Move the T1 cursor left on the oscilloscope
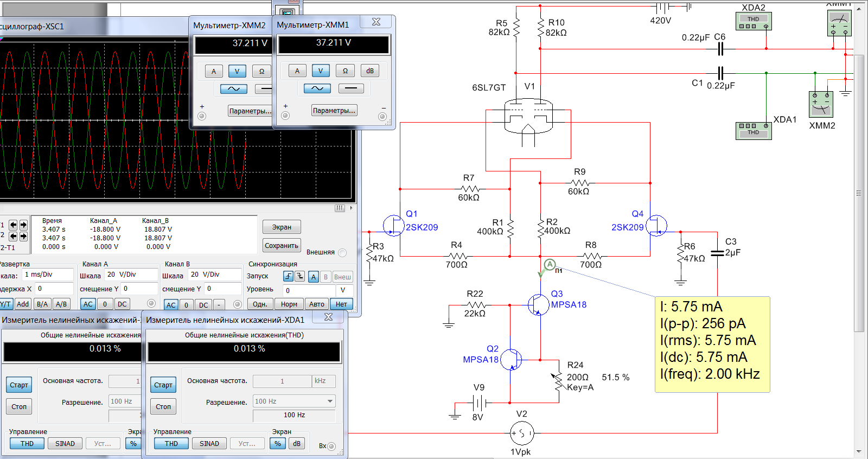The height and width of the screenshot is (459, 868). tap(14, 225)
